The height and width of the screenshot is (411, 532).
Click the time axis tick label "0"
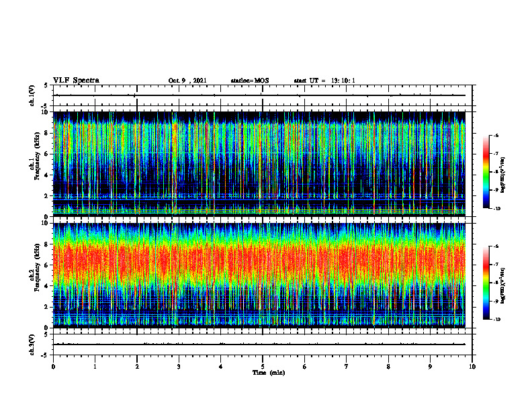pos(53,367)
